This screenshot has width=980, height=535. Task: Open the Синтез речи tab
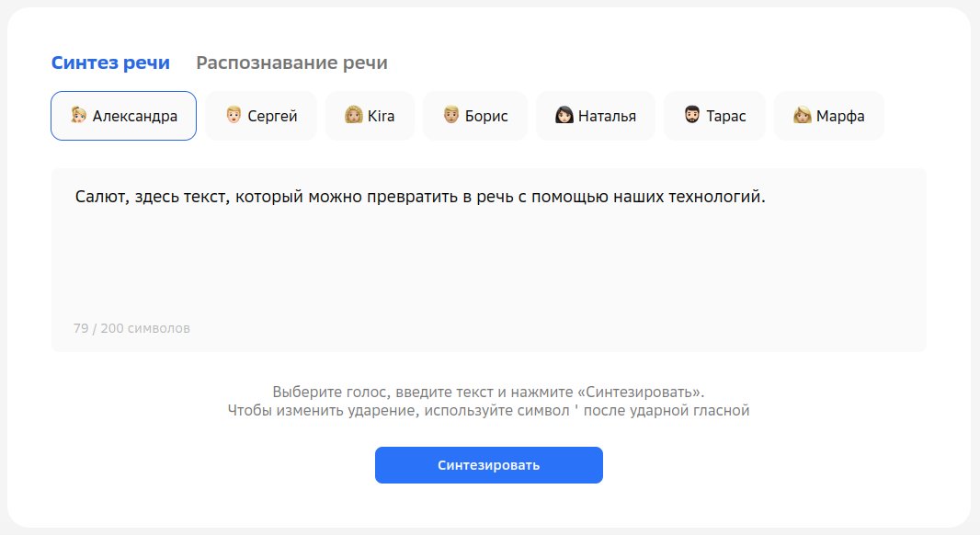pos(110,63)
